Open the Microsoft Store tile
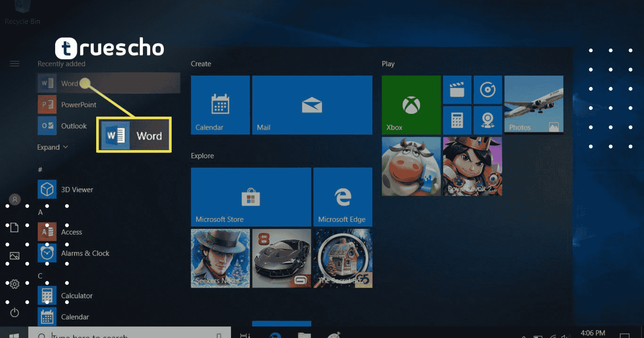Viewport: 644px width, 338px height. pyautogui.click(x=251, y=197)
